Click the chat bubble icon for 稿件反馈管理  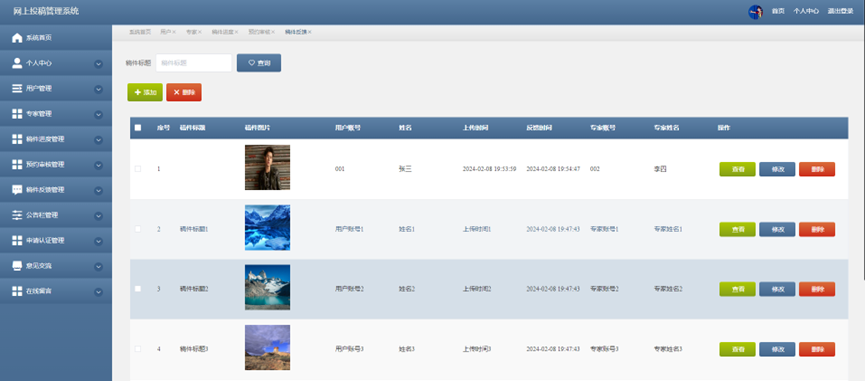[17, 190]
